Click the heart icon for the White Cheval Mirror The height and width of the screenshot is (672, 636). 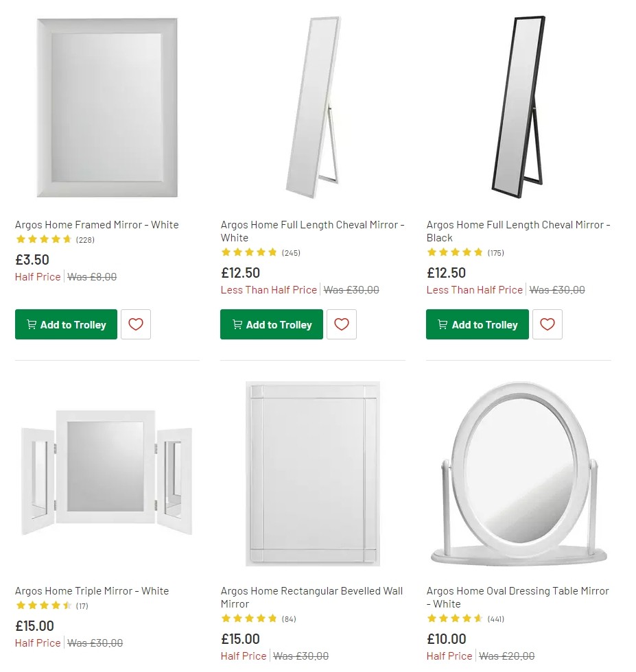pyautogui.click(x=342, y=324)
